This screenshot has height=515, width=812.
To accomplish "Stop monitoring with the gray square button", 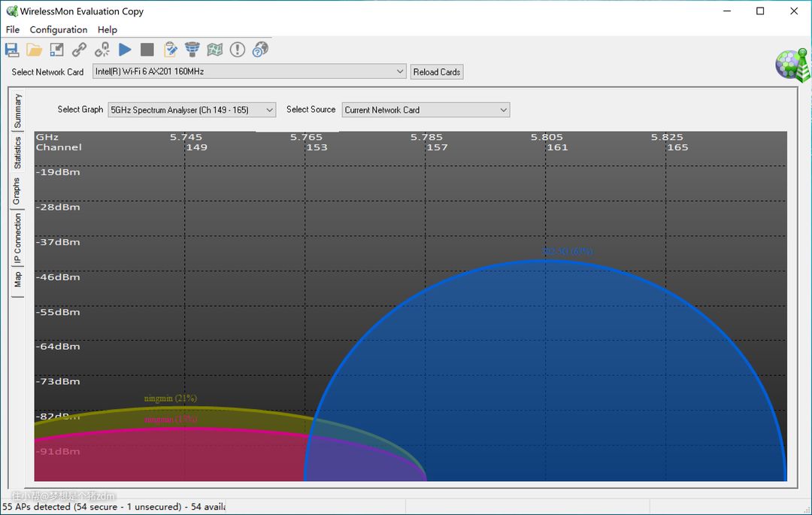I will (x=147, y=50).
